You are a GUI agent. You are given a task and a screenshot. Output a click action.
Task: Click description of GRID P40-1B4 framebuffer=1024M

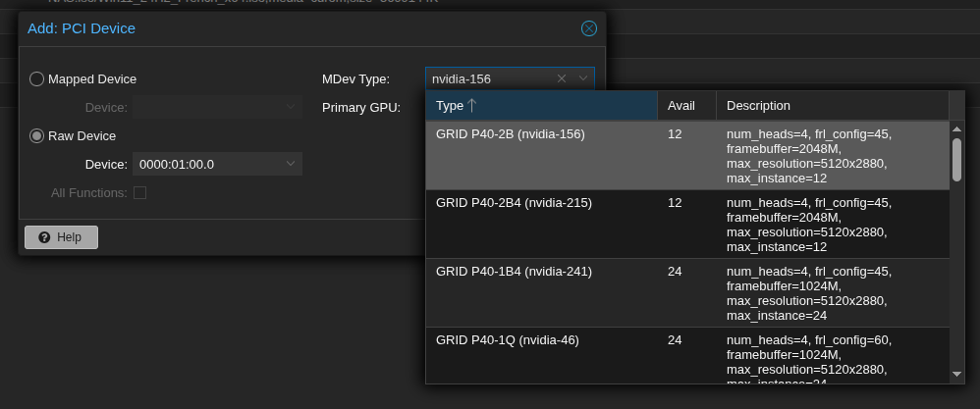pos(809,293)
